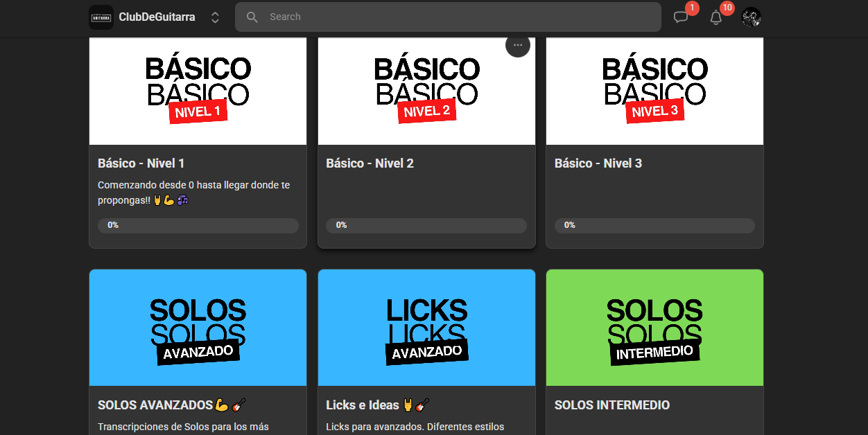
Task: Click the Básico - Nivel 3 title
Action: tap(598, 163)
